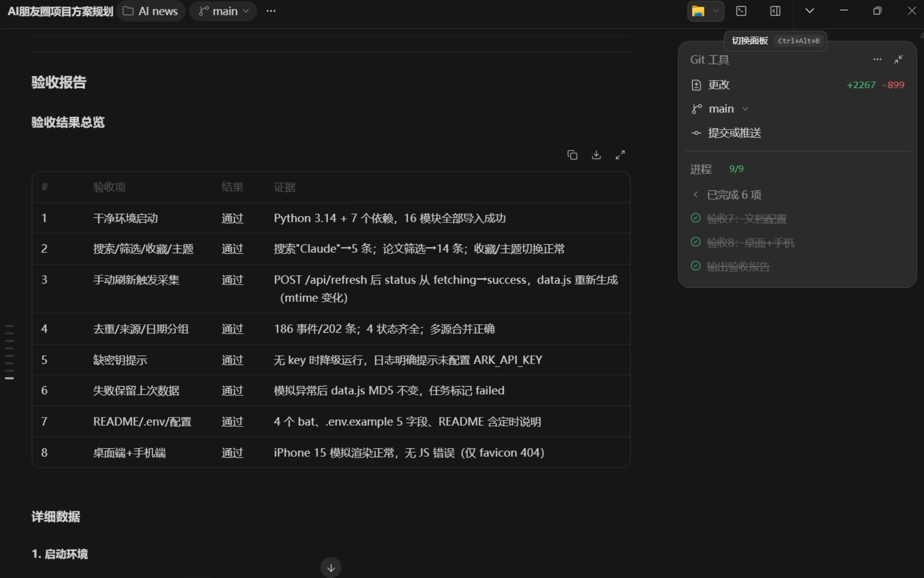Open main branch dropdown in Git panel

728,109
